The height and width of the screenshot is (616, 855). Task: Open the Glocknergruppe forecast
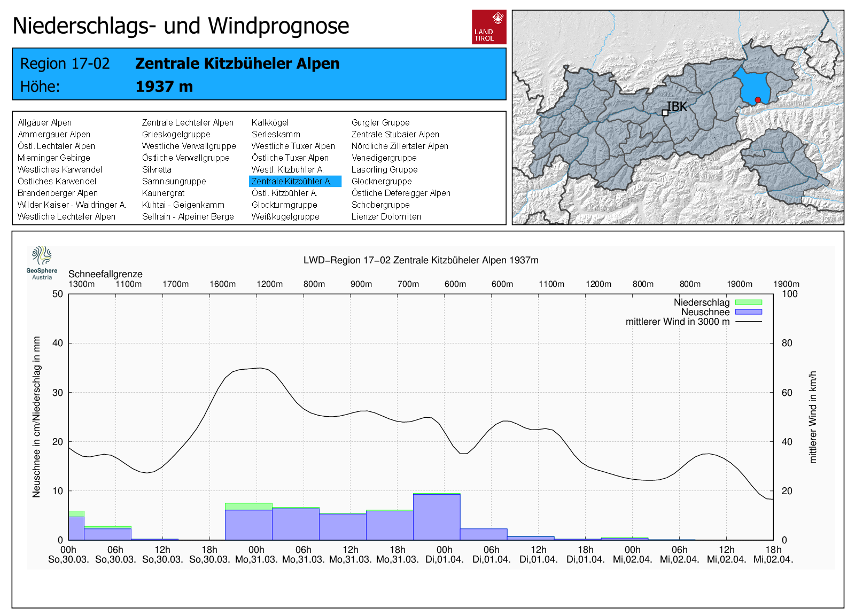pyautogui.click(x=381, y=182)
